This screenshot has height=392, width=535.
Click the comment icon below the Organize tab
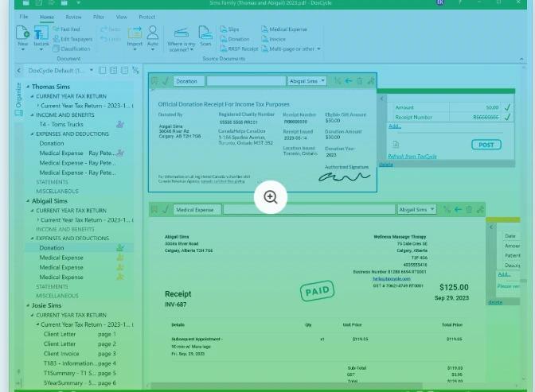19,113
